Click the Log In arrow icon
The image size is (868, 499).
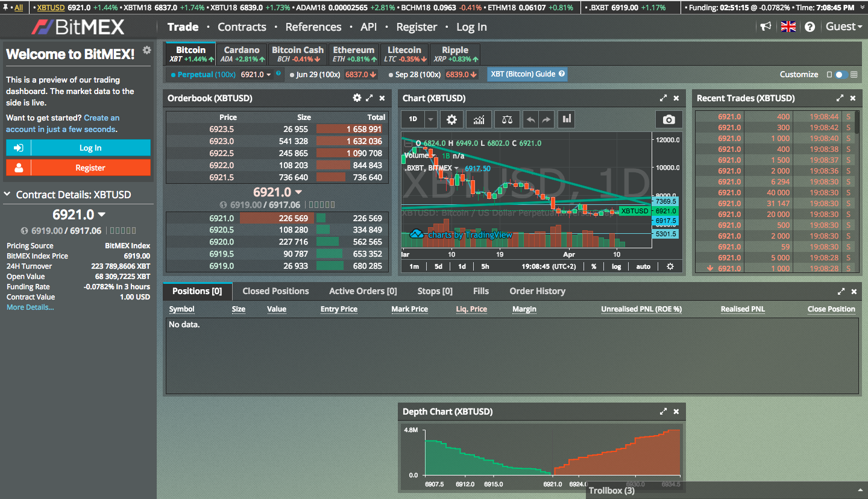[x=19, y=148]
